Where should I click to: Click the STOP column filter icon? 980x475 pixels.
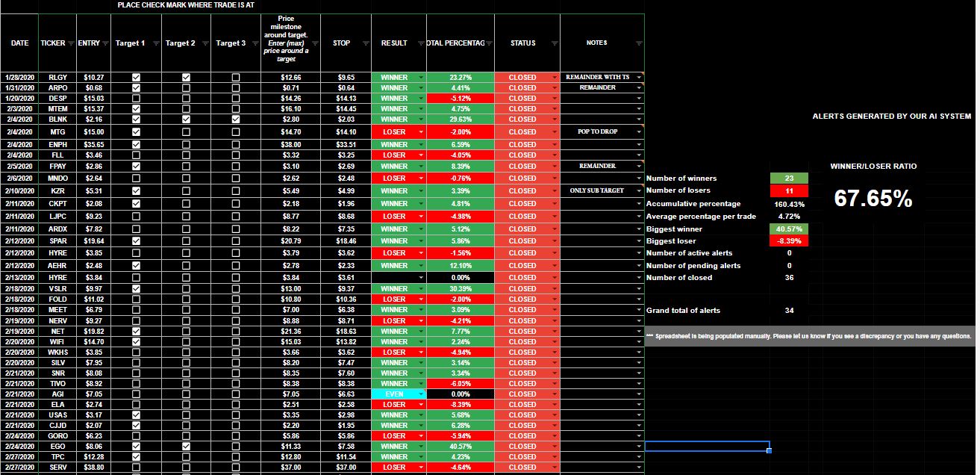[x=365, y=44]
